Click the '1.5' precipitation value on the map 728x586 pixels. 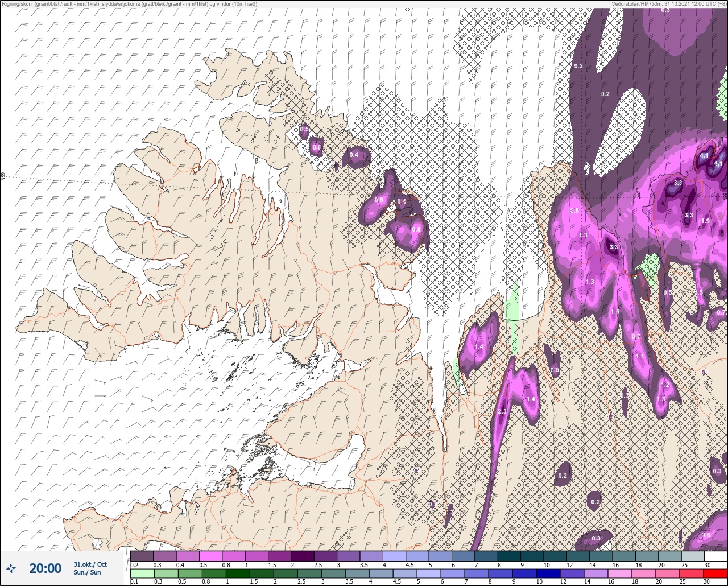pos(615,312)
